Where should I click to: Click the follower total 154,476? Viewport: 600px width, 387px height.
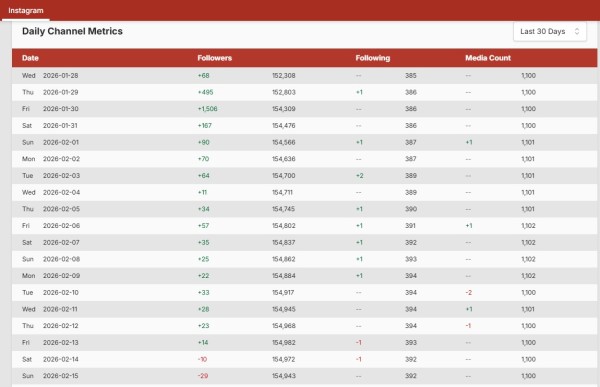coord(284,126)
